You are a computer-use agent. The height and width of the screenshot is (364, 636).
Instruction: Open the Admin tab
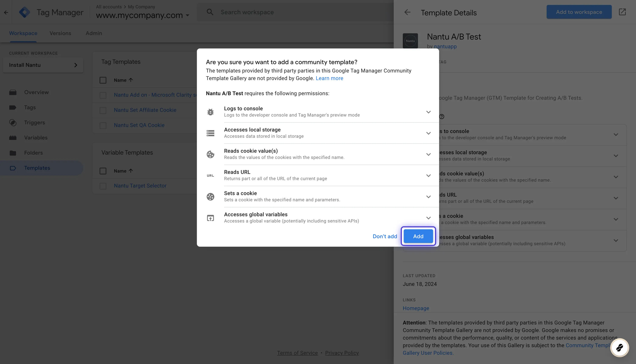tap(94, 33)
